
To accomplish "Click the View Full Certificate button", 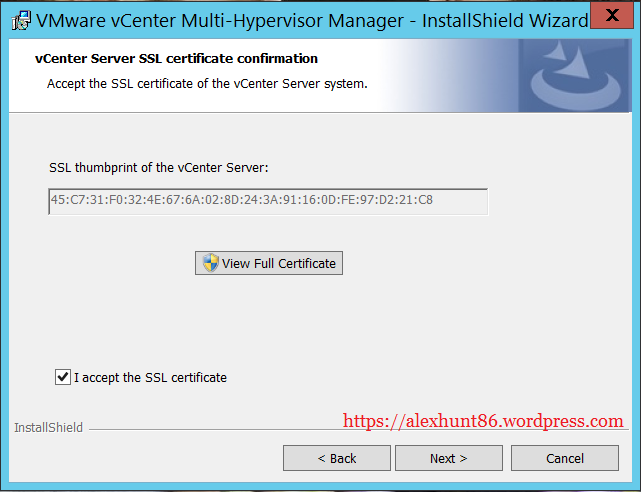I will click(269, 263).
